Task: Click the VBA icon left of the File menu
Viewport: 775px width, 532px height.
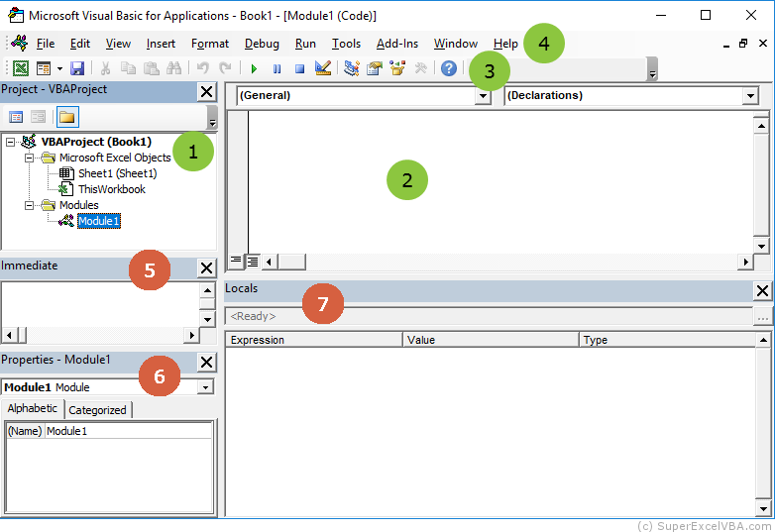Action: (20, 43)
